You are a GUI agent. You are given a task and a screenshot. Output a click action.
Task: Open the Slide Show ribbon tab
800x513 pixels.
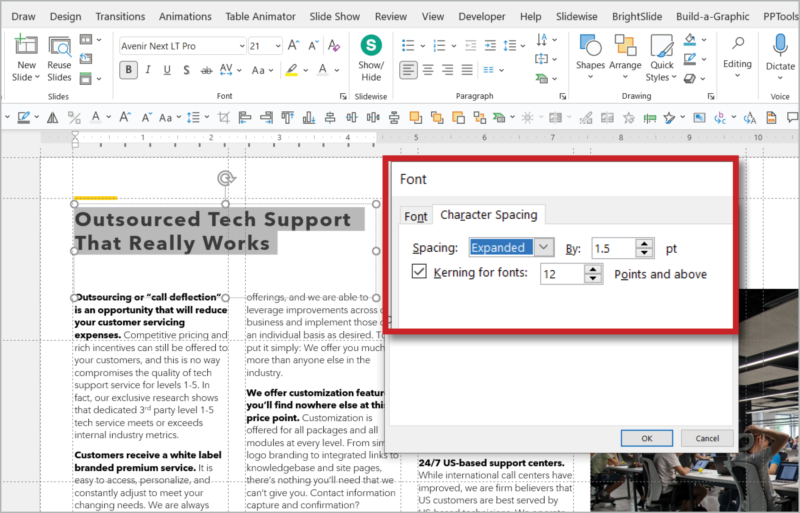(x=334, y=16)
